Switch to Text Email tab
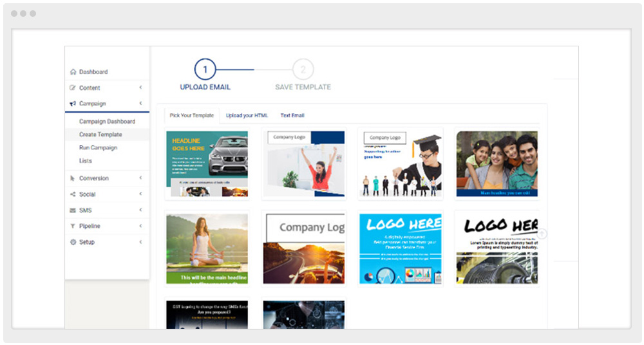The image size is (644, 345). point(292,115)
